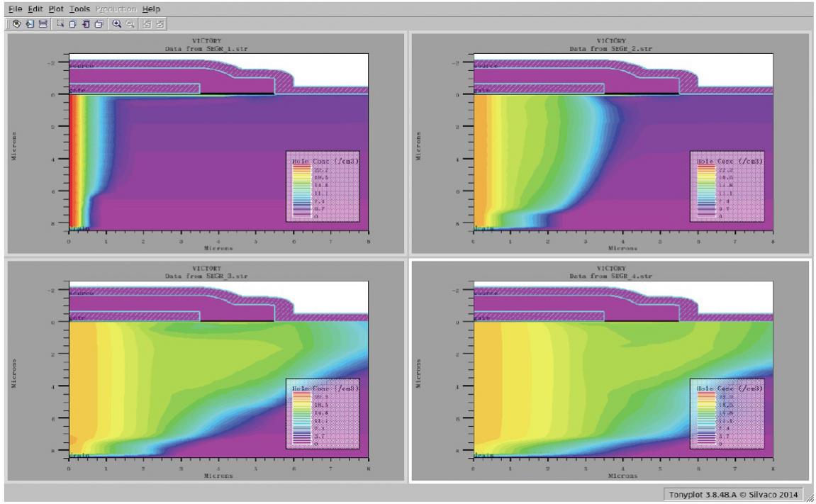Click the first hand-shaped toolbar icon

16,24
